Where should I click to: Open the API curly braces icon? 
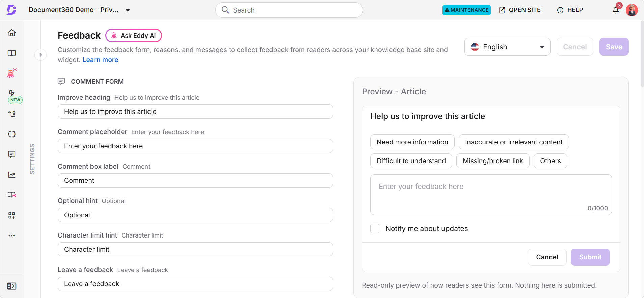(12, 134)
